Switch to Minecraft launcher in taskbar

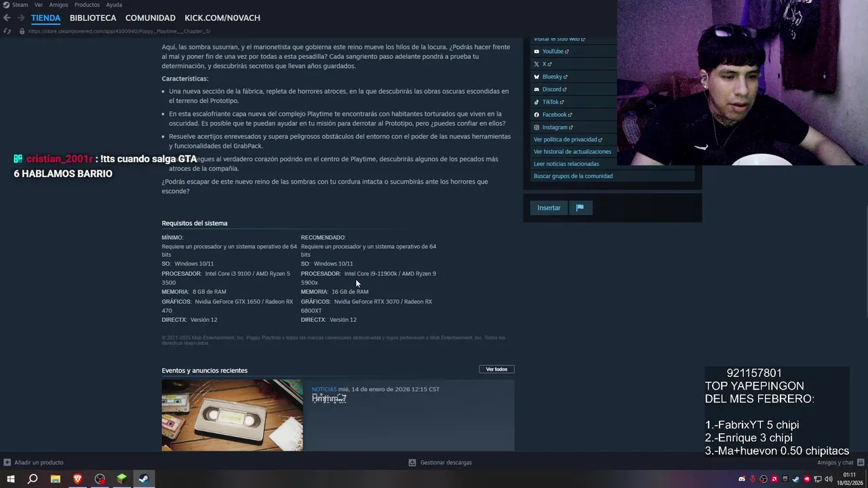122,479
